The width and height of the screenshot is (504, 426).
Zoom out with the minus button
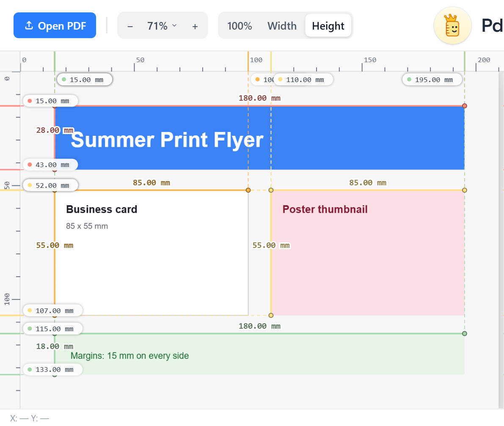click(130, 26)
